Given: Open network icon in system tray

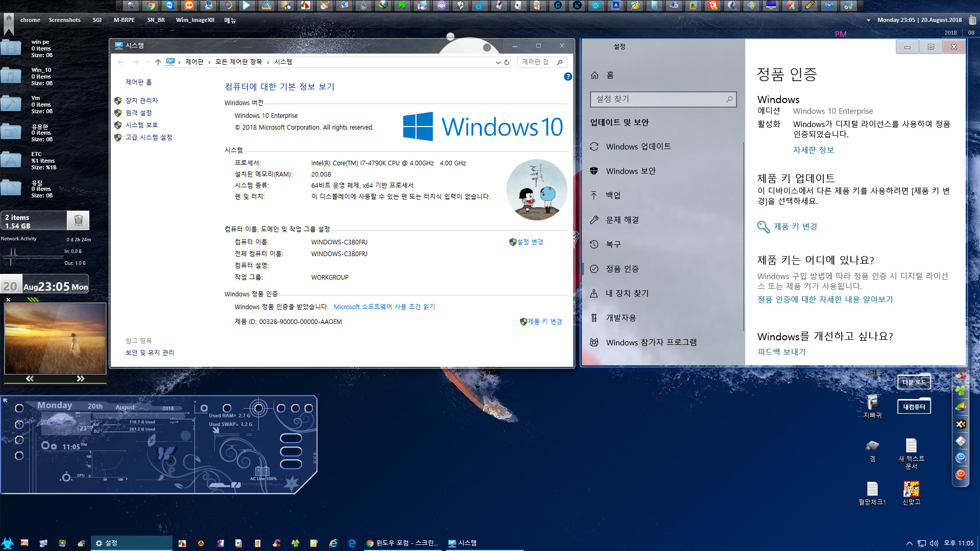Looking at the screenshot, I should (x=922, y=543).
